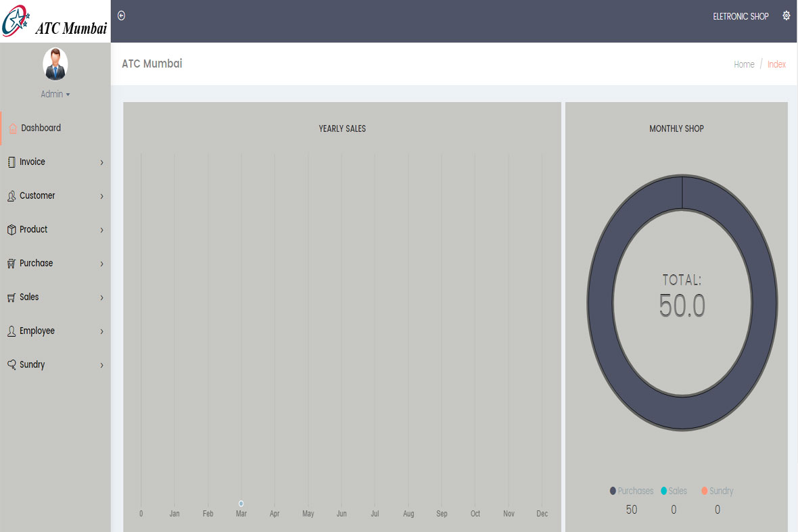Expand the Employee submenu chevron

[101, 331]
